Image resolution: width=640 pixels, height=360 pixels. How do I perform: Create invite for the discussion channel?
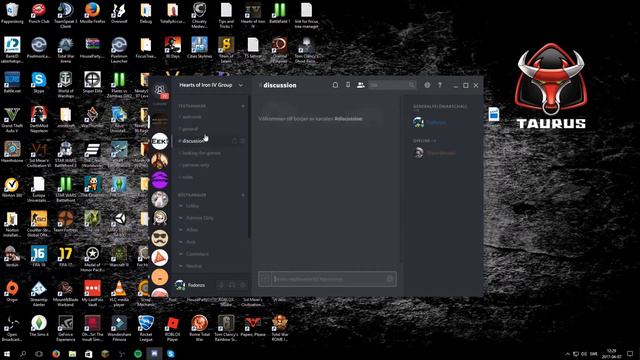[234, 141]
